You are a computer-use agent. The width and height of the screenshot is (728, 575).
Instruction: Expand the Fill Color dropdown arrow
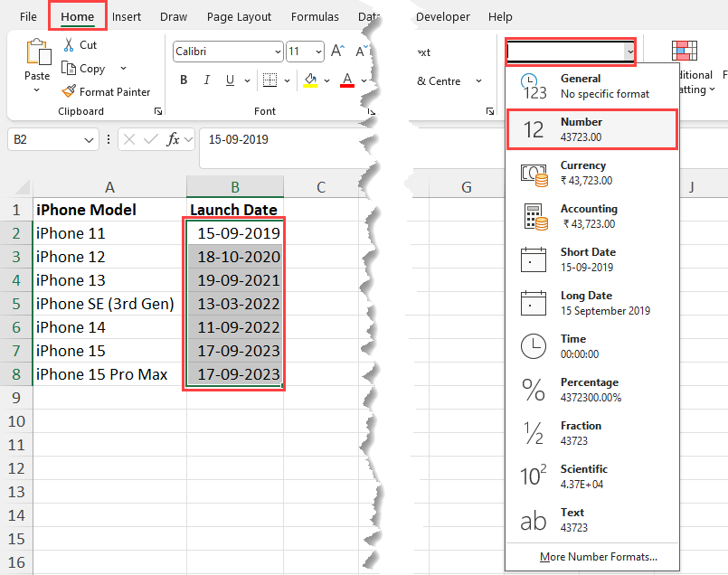[326, 80]
